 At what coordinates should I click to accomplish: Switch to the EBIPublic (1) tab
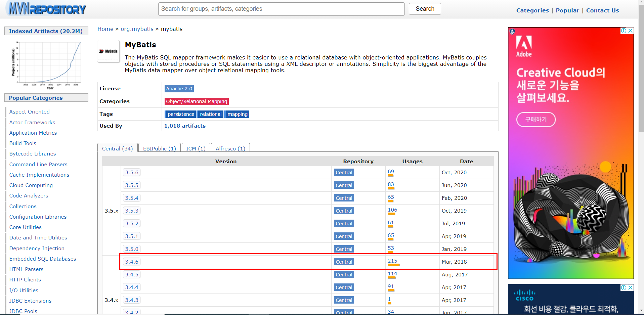(x=160, y=148)
